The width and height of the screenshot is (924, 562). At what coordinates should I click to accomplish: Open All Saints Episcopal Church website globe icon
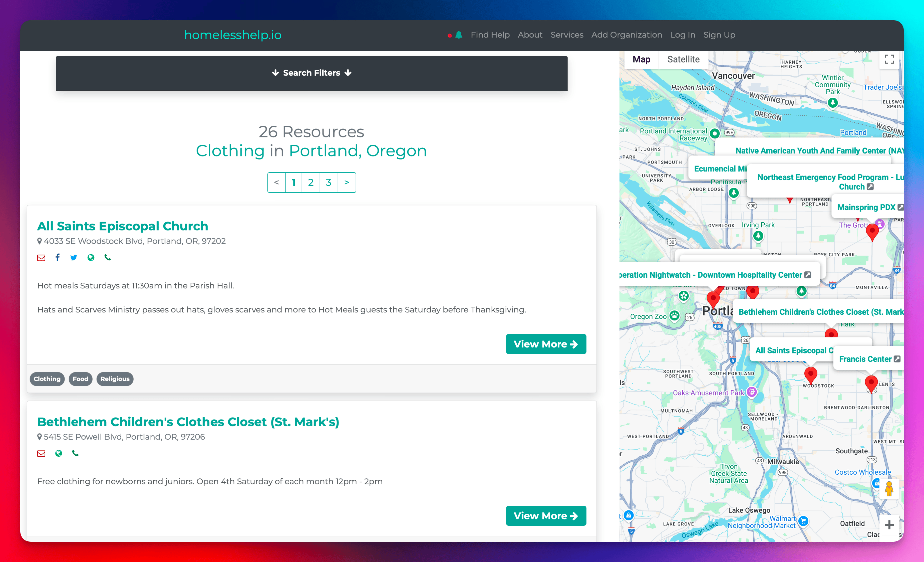[x=91, y=257]
